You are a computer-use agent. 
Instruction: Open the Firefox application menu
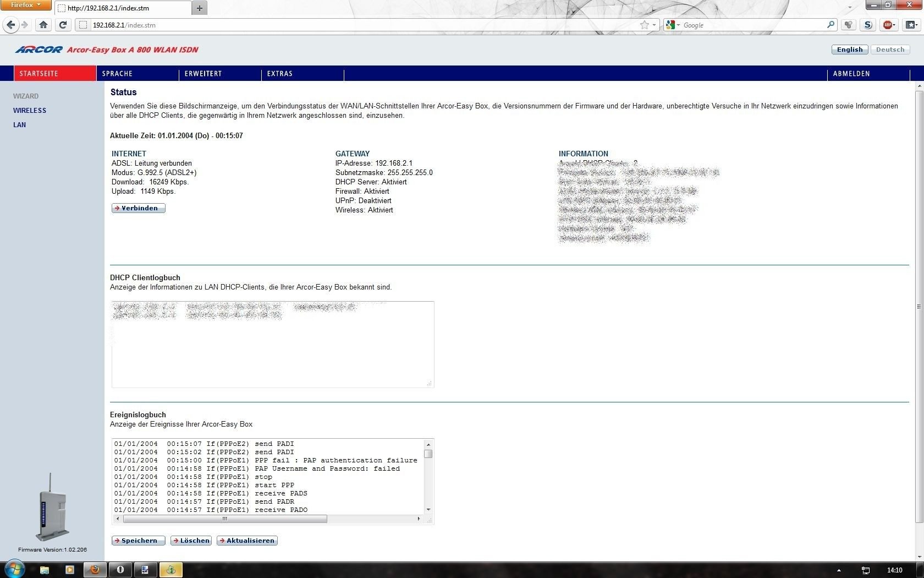pyautogui.click(x=25, y=5)
